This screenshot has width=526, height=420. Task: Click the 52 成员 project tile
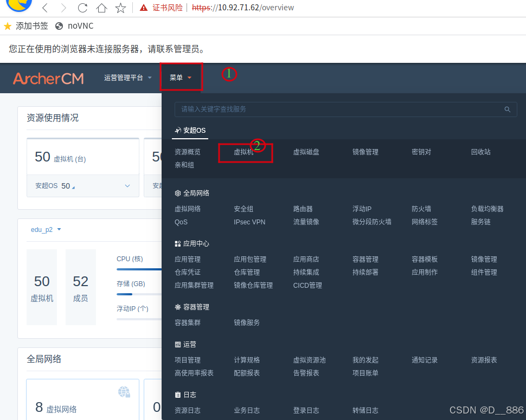tap(80, 287)
